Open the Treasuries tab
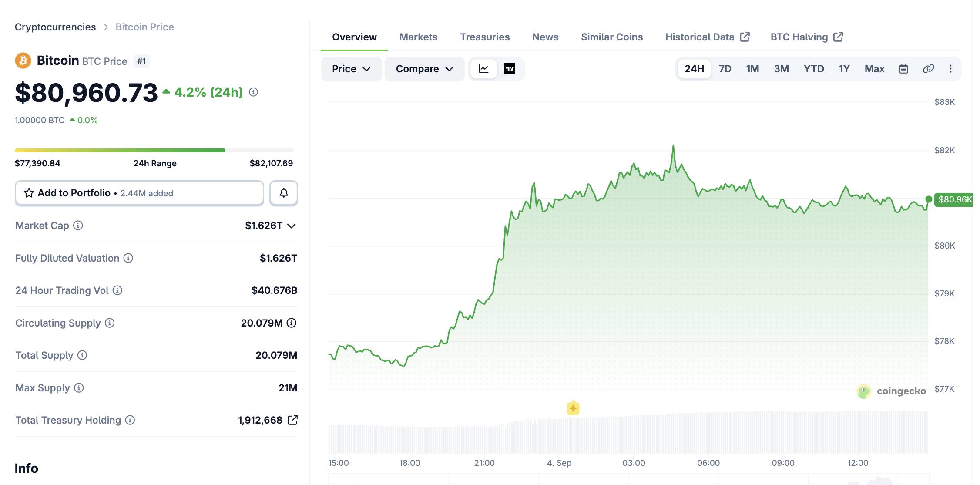Viewport: 980px width, 485px height. tap(485, 37)
